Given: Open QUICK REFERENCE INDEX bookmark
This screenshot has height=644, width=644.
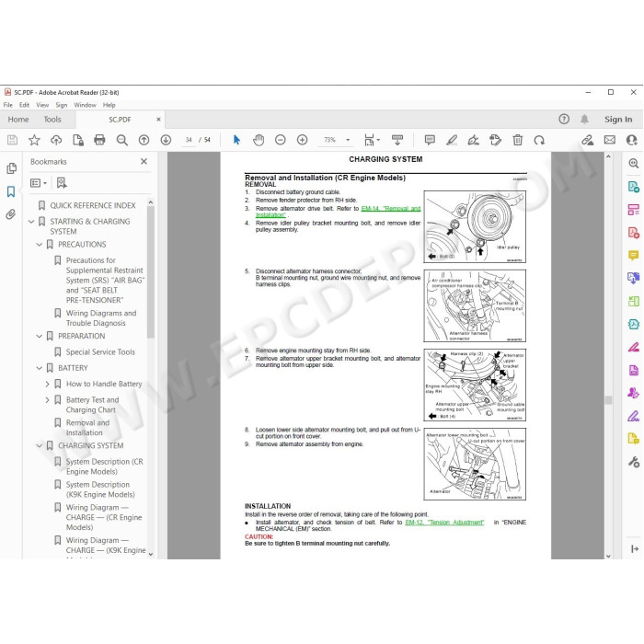Looking at the screenshot, I should coord(92,206).
